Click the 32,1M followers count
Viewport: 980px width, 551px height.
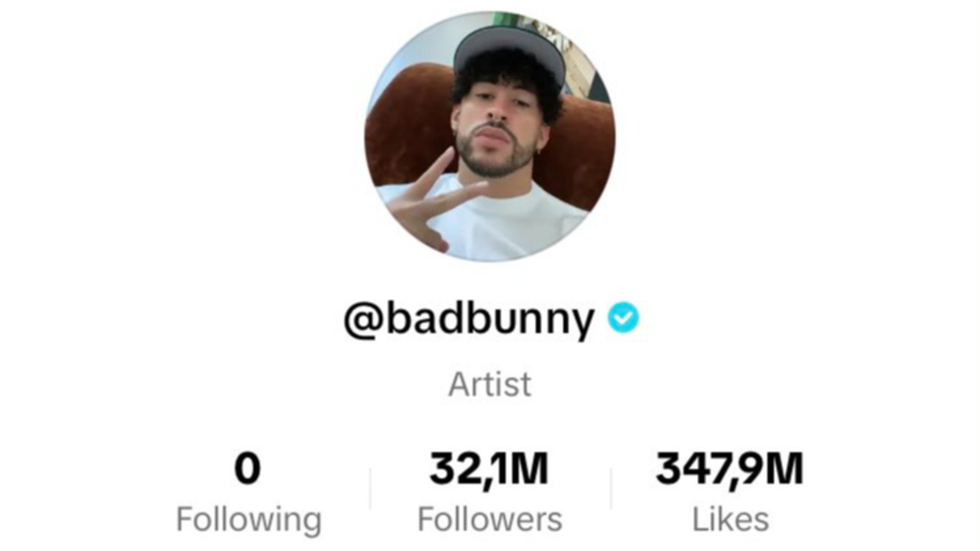coord(490,469)
